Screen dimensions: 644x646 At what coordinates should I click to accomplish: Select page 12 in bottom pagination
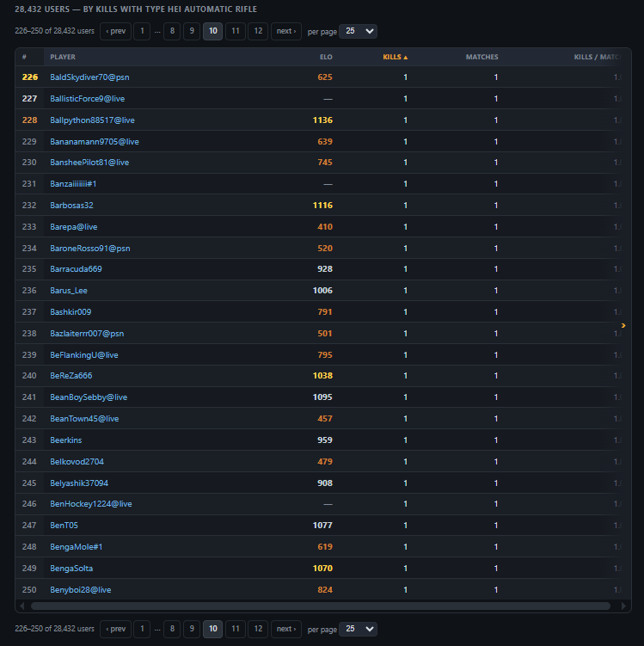[x=258, y=629]
